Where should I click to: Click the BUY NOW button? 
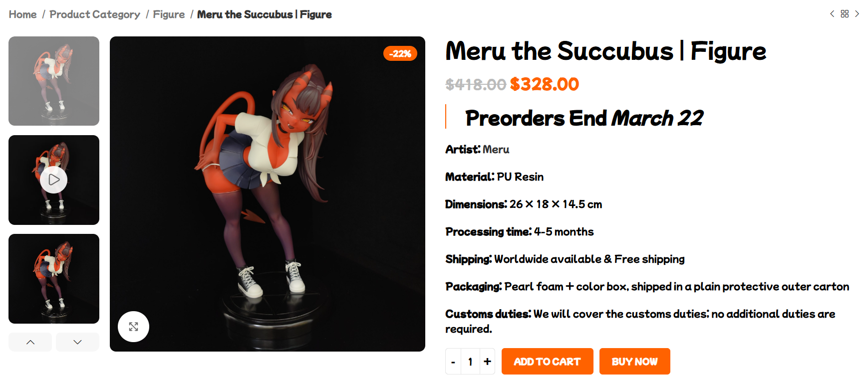click(x=635, y=362)
